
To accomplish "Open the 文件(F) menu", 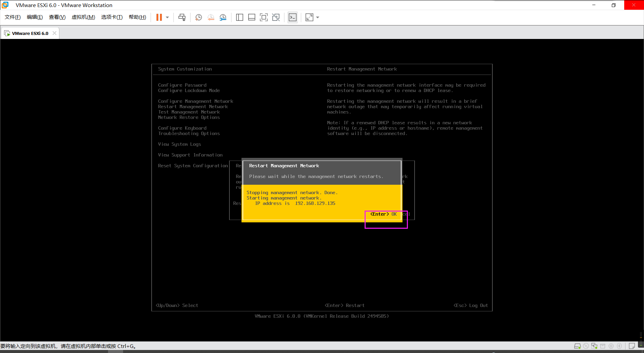I will [x=13, y=17].
